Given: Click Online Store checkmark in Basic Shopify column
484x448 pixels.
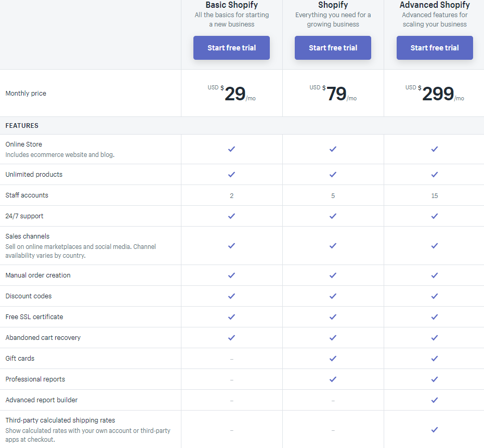Looking at the screenshot, I should point(231,149).
